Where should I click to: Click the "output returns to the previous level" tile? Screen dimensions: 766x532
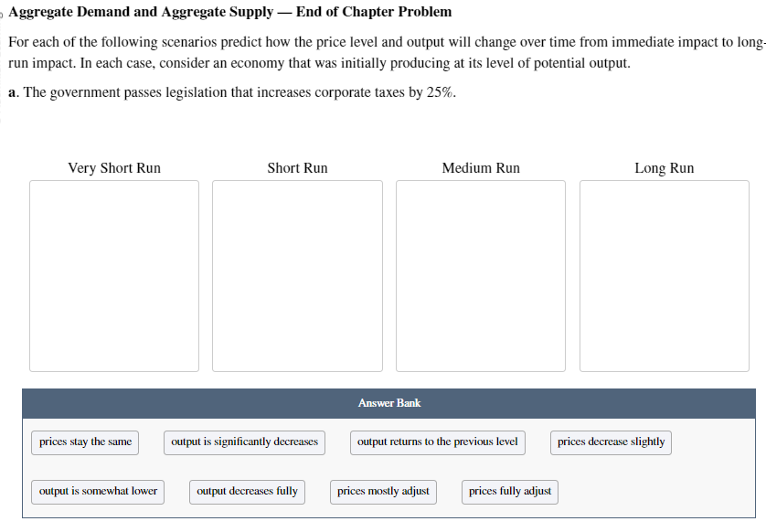click(438, 442)
